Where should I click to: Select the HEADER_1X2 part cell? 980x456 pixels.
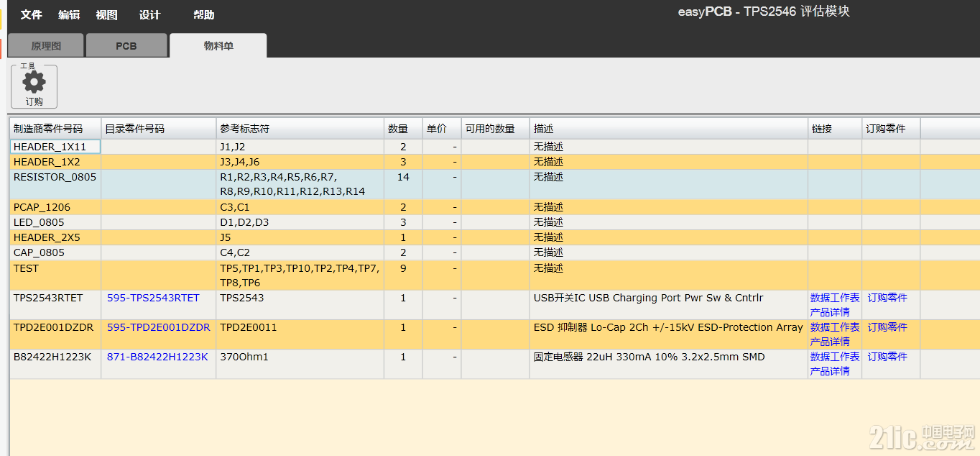point(55,162)
